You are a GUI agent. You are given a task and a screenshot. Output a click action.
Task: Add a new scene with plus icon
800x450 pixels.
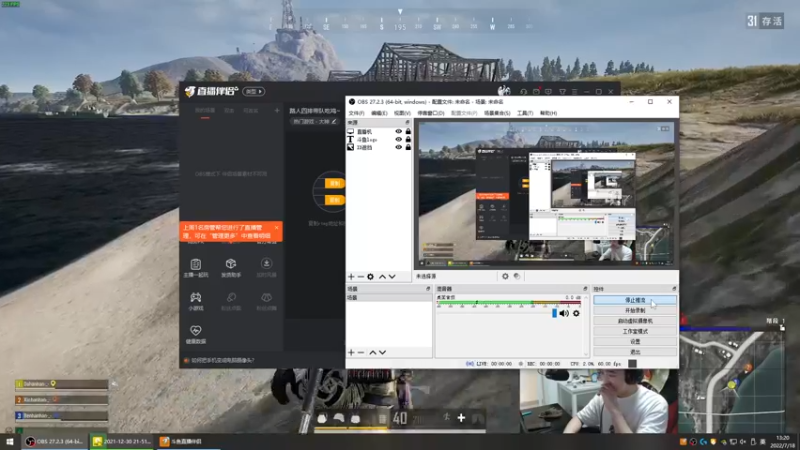(x=351, y=353)
